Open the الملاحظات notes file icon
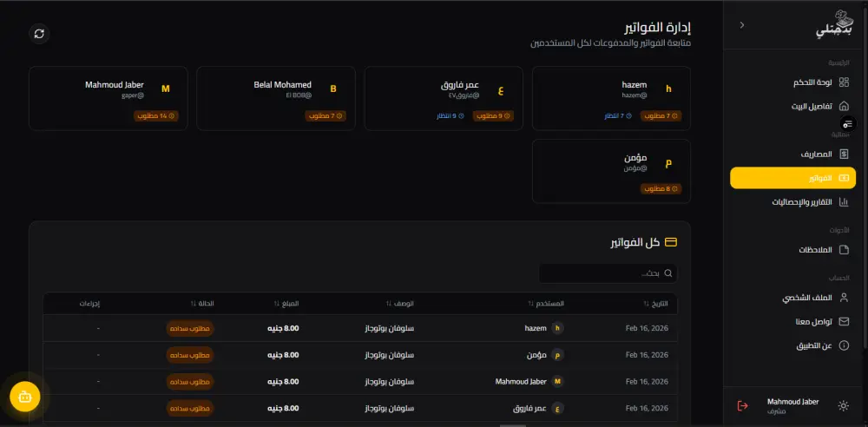 point(844,250)
